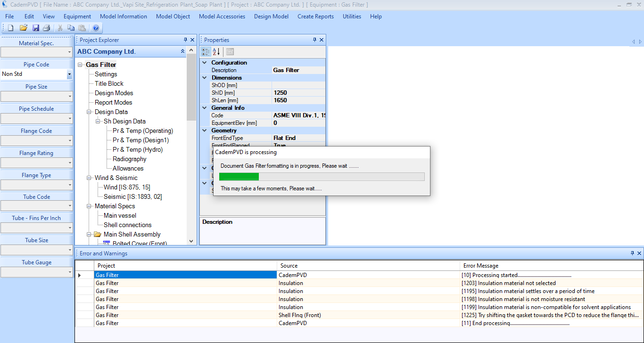Screen dimensions: 644x343
Task: Collapse the Wind & Seismic tree node
Action: pyautogui.click(x=90, y=178)
